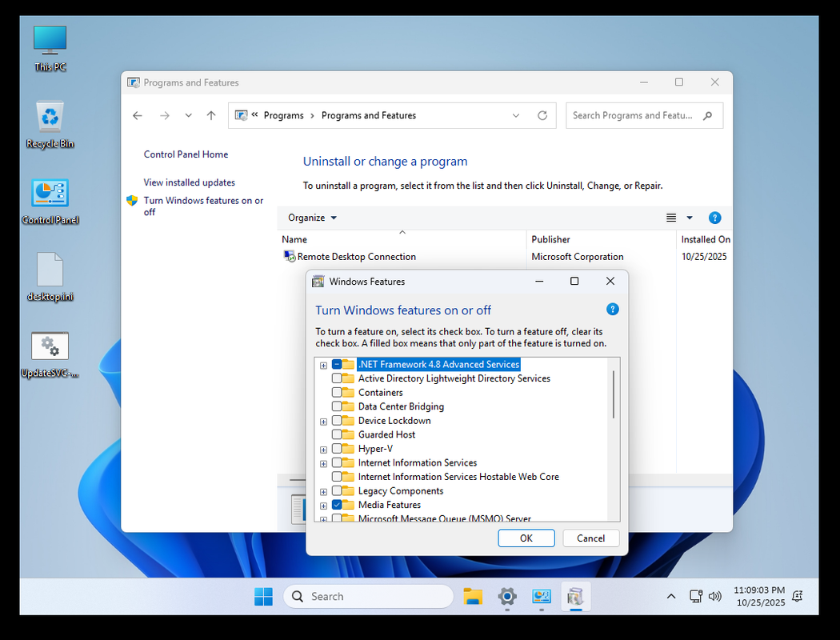Open the Control Panel Home link
Screen dimensions: 840x640
(x=186, y=154)
